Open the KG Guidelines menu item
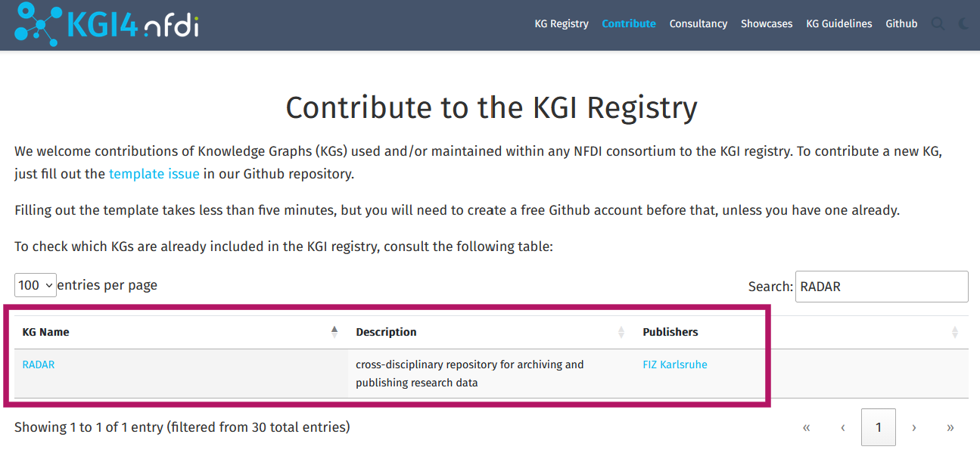The height and width of the screenshot is (459, 980). click(839, 23)
